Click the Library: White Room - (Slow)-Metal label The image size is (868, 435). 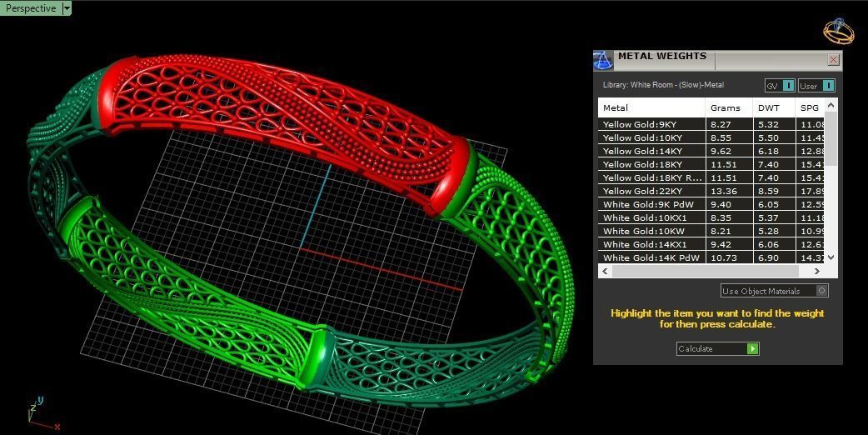[x=663, y=85]
